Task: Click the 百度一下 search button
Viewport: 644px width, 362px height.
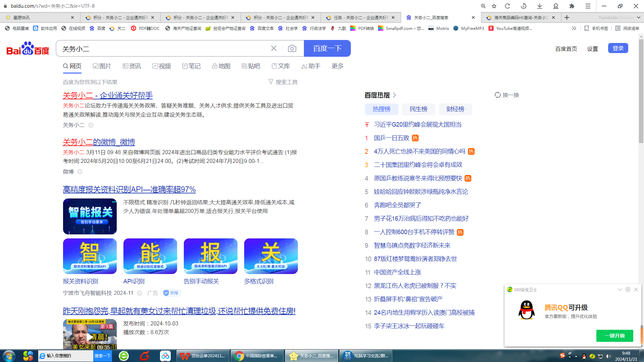Action: tap(327, 48)
